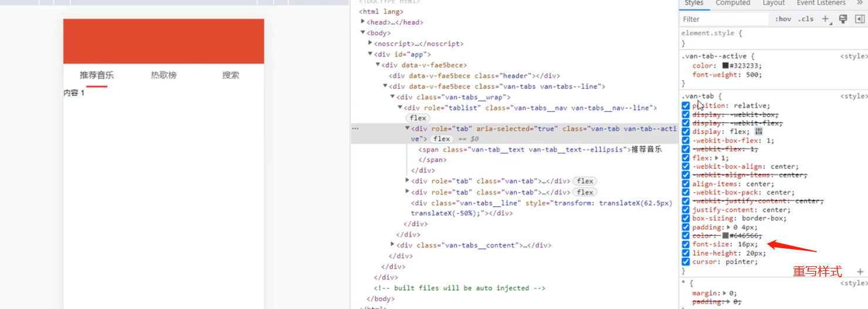The width and height of the screenshot is (868, 309).
Task: Click the flex badge under tablist div
Action: pyautogui.click(x=418, y=118)
